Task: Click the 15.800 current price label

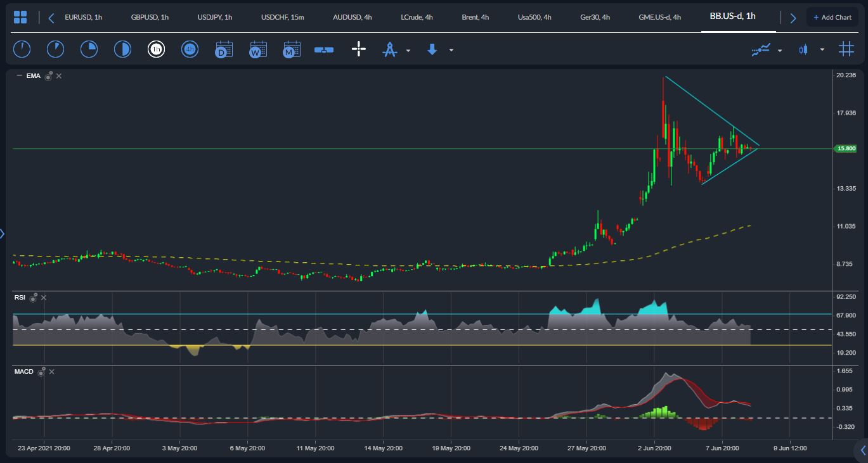Action: (x=846, y=149)
